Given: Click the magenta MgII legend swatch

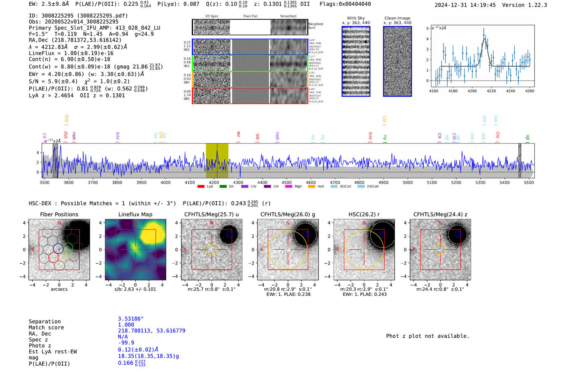Looking at the screenshot, I should click(x=288, y=186).
